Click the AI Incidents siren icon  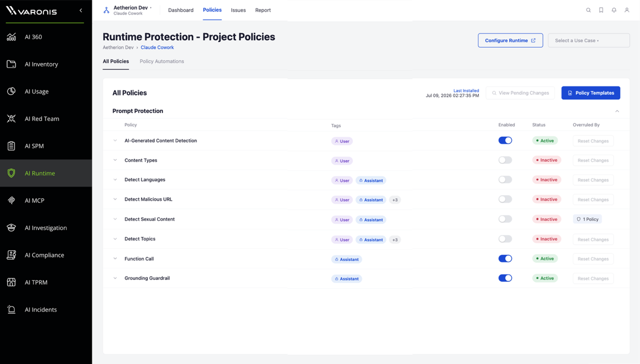(11, 309)
